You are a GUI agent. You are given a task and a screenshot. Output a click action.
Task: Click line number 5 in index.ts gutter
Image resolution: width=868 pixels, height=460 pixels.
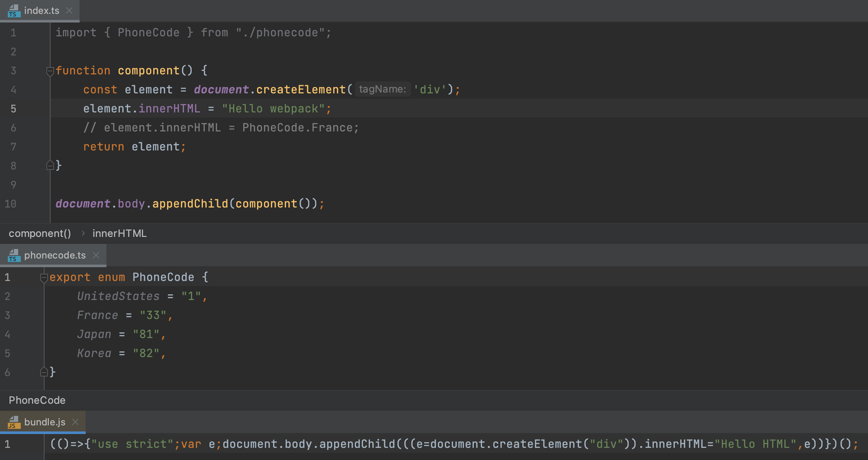coord(13,109)
